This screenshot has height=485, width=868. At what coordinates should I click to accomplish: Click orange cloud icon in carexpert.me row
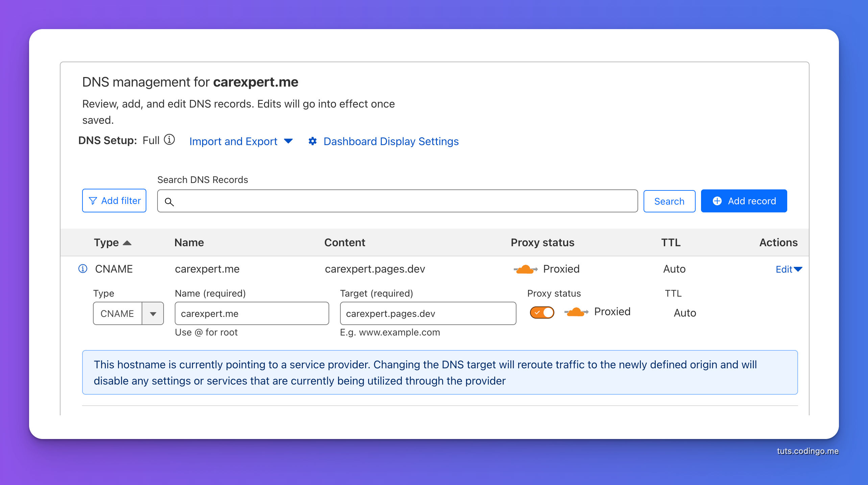coord(525,269)
